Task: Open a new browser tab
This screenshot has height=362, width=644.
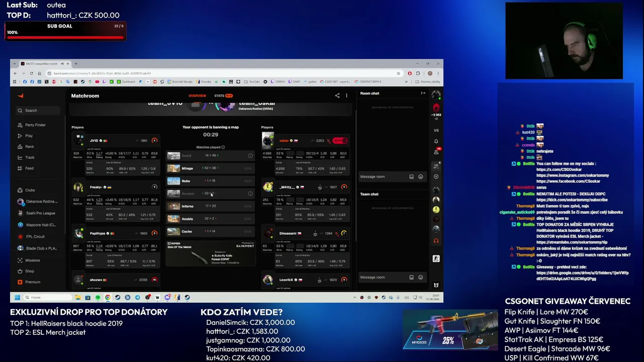Action: (76, 64)
